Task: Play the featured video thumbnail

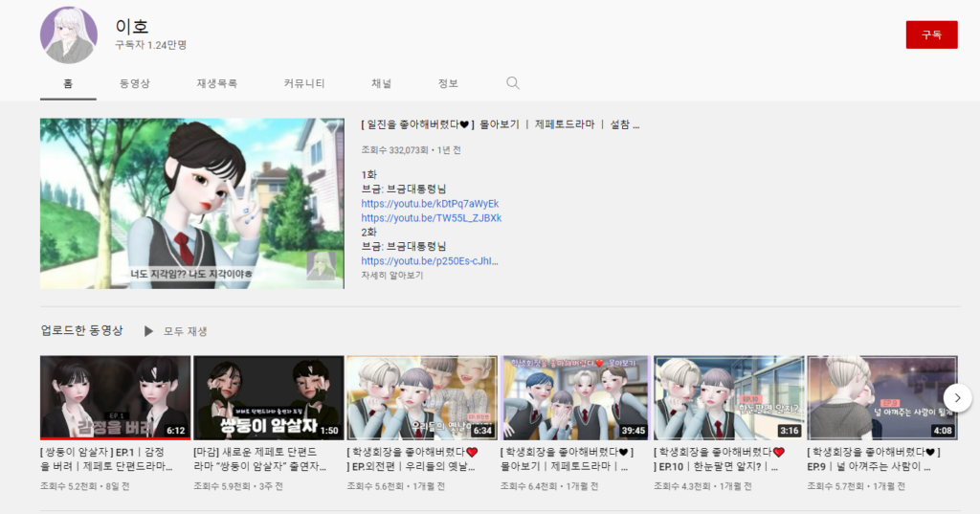Action: (191, 203)
